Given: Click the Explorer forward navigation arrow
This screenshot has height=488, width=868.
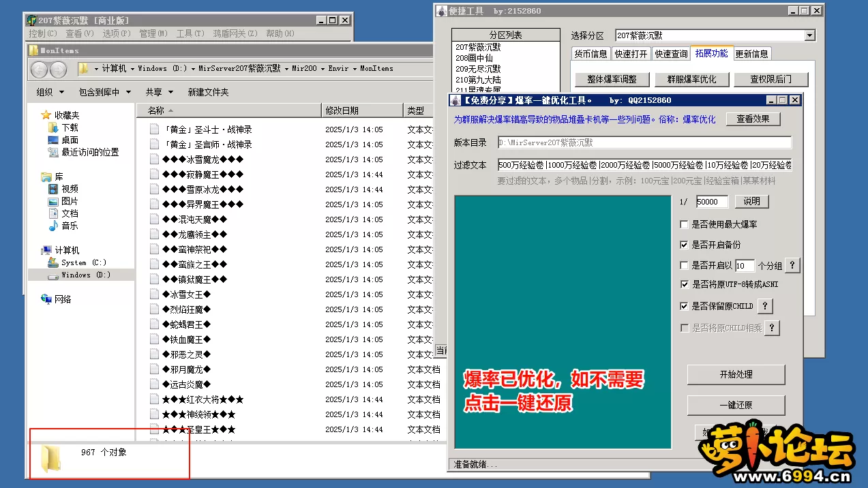Looking at the screenshot, I should pyautogui.click(x=59, y=69).
